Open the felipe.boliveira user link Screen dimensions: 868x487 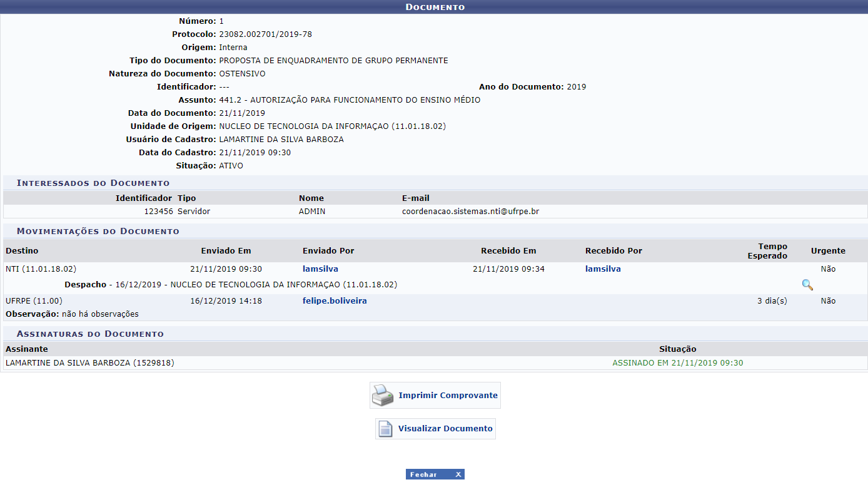coord(335,301)
